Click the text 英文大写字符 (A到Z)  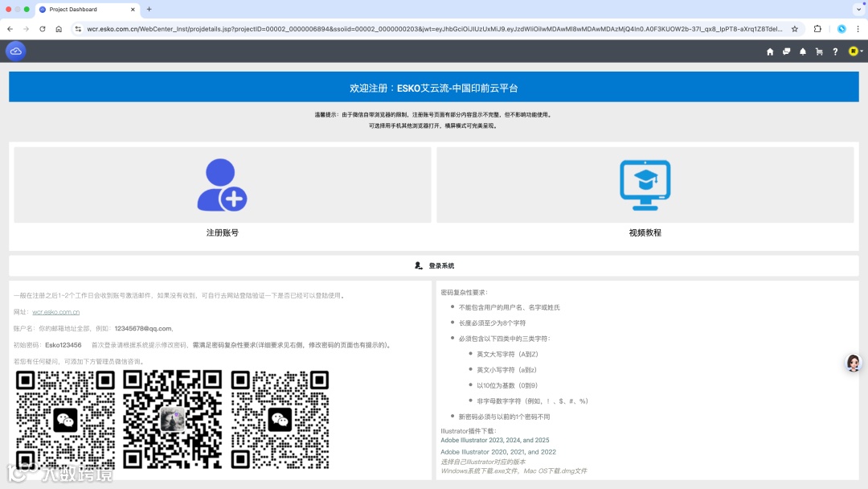click(x=507, y=354)
